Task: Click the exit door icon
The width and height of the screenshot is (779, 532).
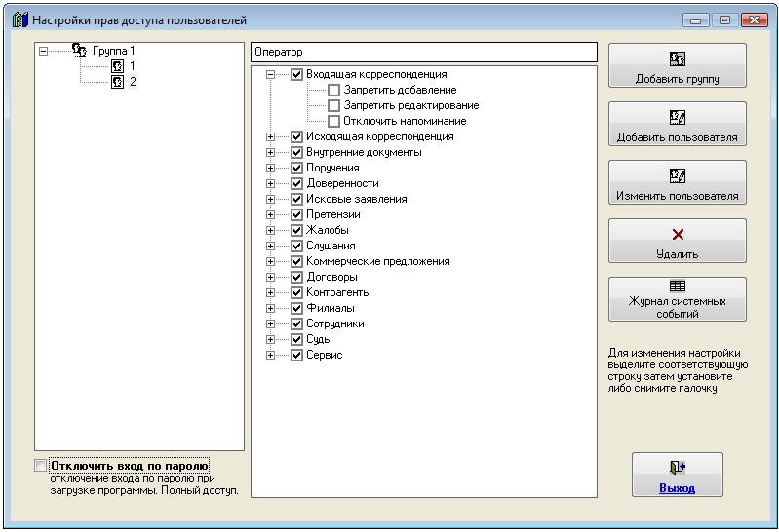Action: [678, 468]
